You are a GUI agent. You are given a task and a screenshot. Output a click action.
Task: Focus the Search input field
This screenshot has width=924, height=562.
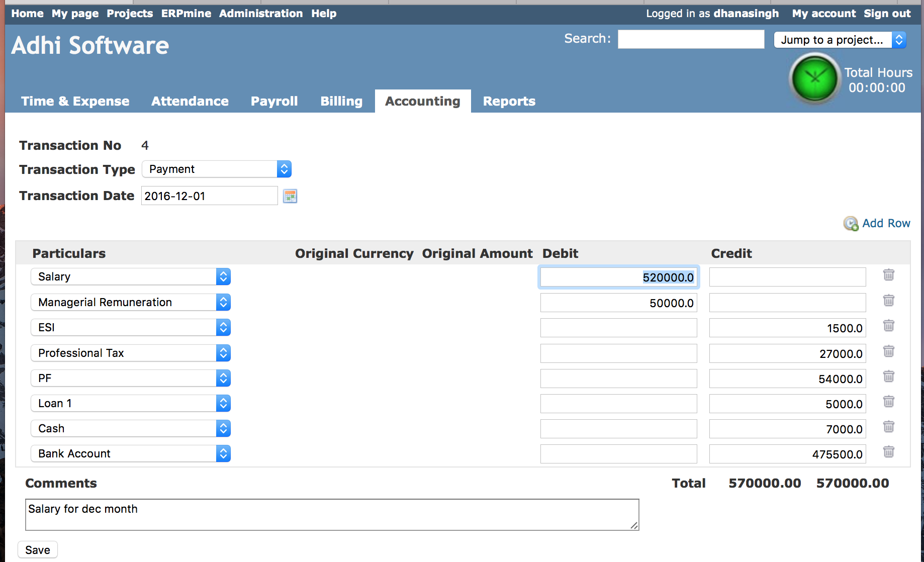[691, 39]
